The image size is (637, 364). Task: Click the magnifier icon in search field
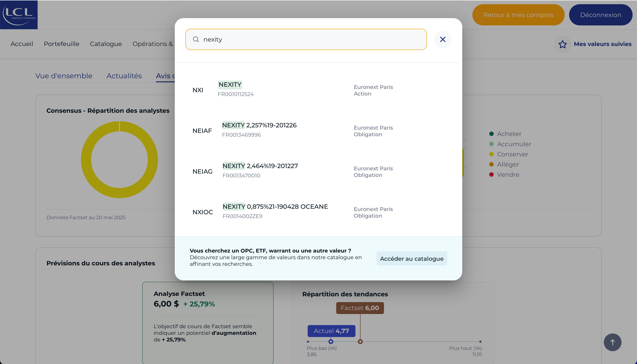pos(196,40)
